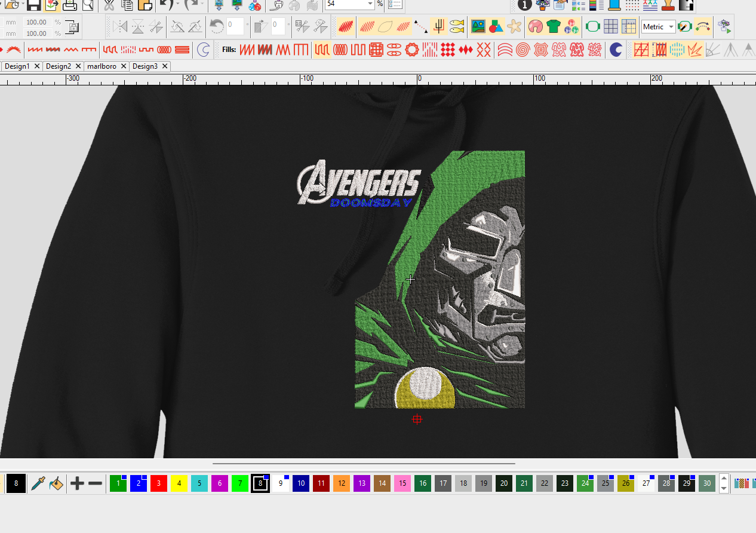Close the marlboro design tab

click(123, 66)
